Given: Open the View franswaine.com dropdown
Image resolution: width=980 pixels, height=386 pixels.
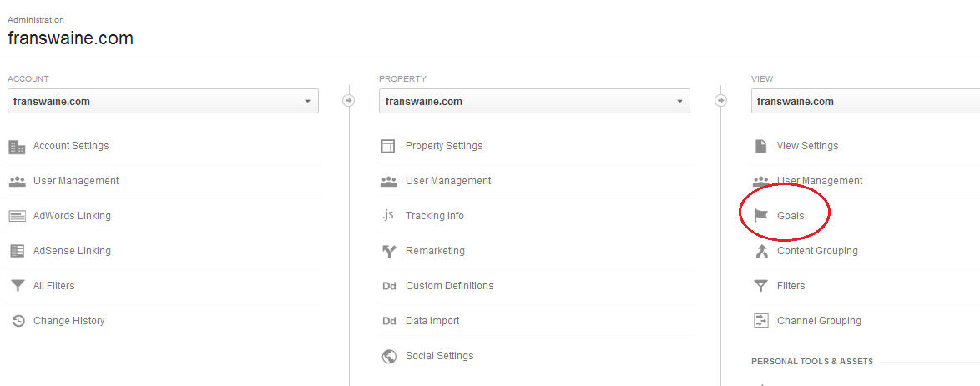Looking at the screenshot, I should point(866,101).
